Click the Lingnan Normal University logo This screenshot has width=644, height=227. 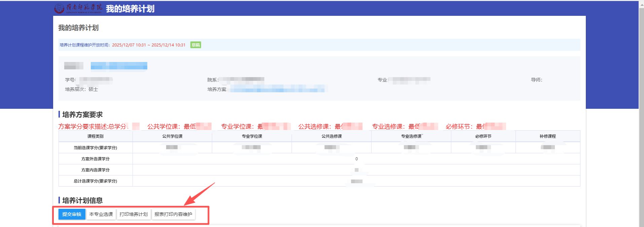[x=78, y=8]
